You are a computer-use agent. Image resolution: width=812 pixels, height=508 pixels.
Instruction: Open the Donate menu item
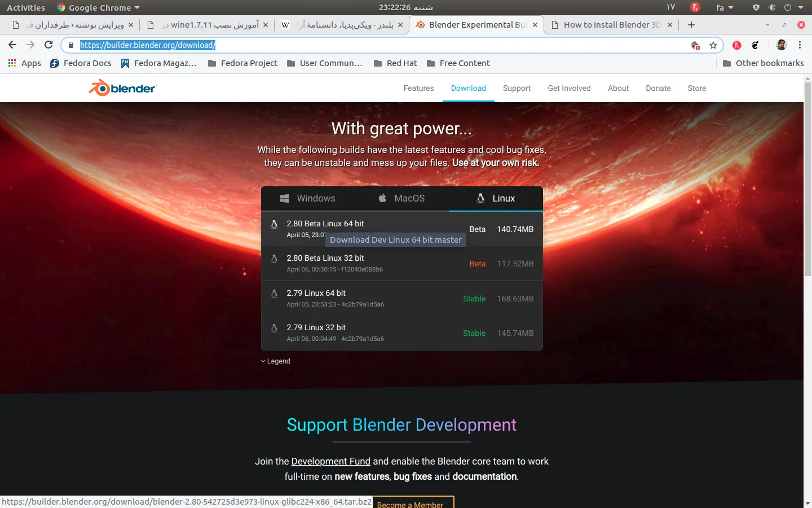(x=658, y=88)
